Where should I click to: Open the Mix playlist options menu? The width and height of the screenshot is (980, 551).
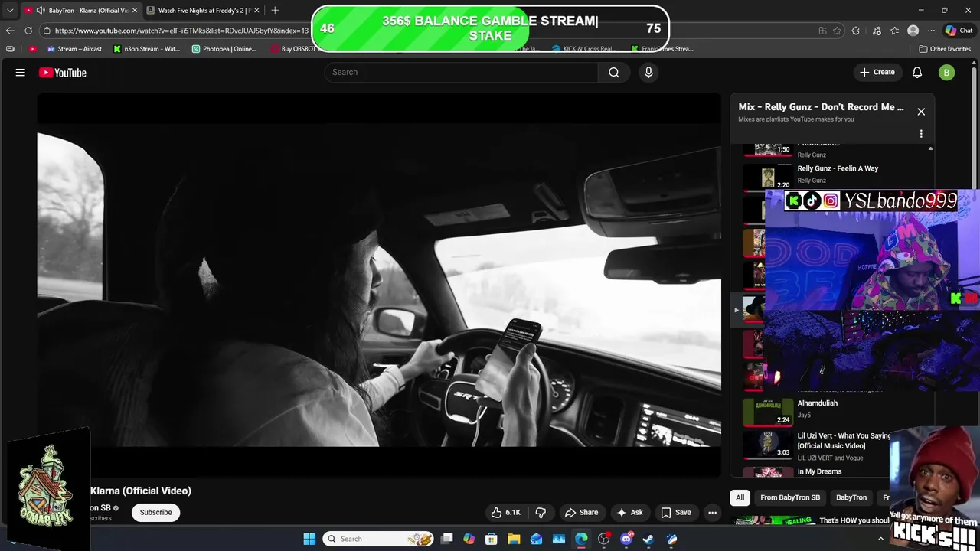coord(921,134)
